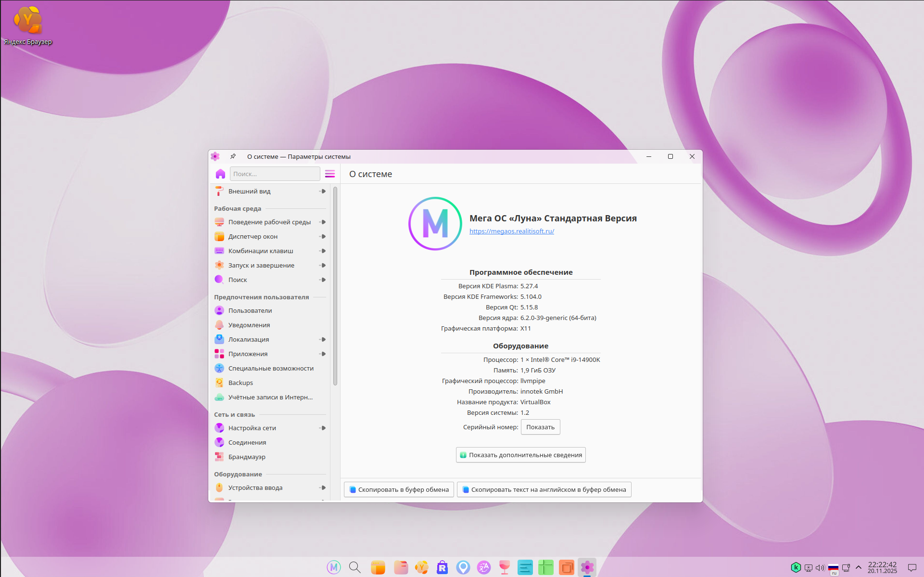The width and height of the screenshot is (924, 577).
Task: Click the Russian keyboard layout flag indicator
Action: click(x=833, y=568)
